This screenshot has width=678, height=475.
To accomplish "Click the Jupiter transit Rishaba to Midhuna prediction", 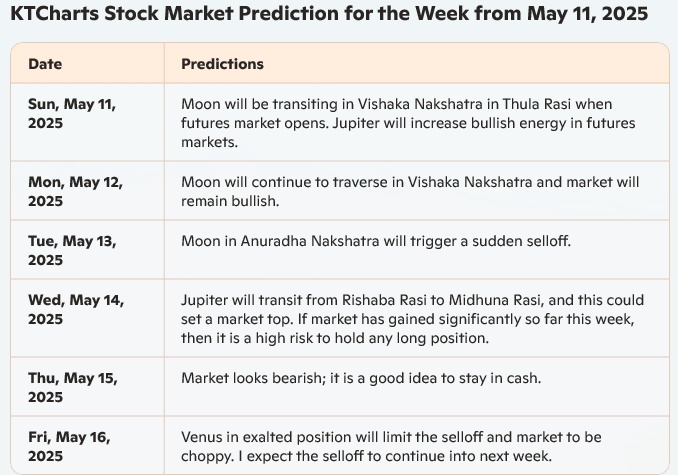I will click(413, 319).
